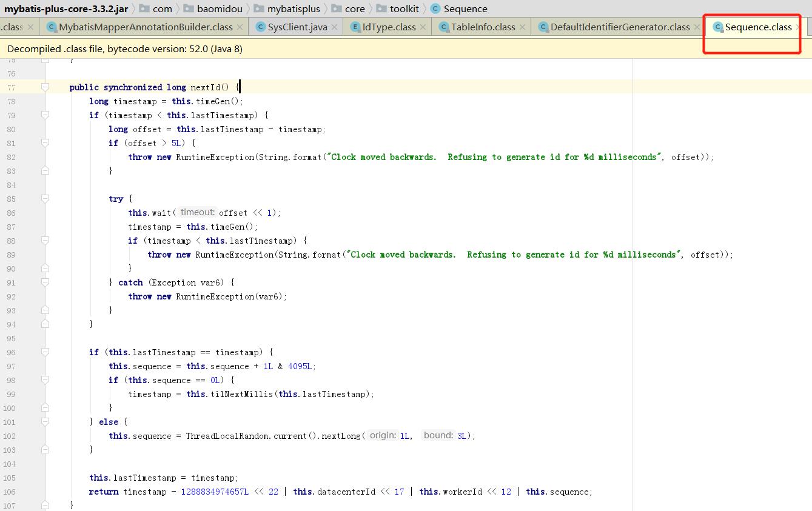
Task: Collapse the nextId method at line 77
Action: [x=45, y=87]
